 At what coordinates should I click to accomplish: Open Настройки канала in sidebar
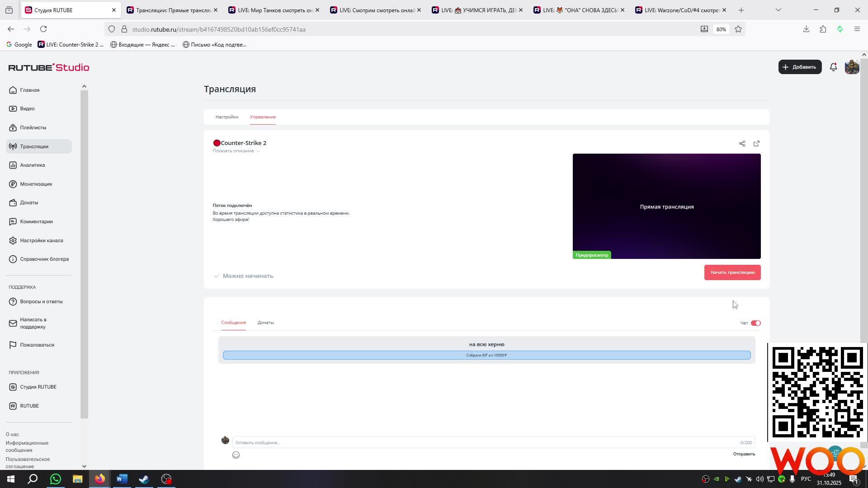[x=41, y=240]
